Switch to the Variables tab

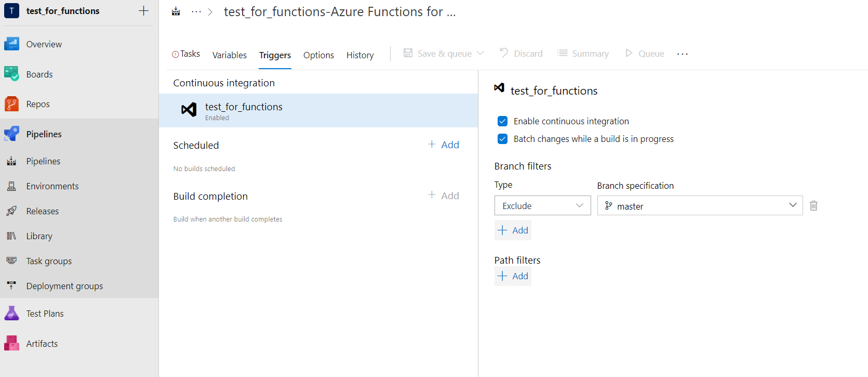pyautogui.click(x=230, y=55)
